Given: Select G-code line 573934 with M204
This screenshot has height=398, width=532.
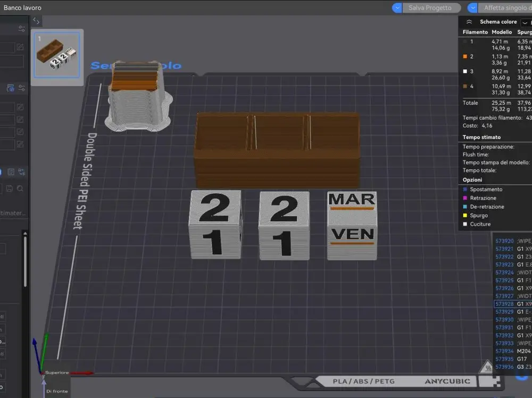Looking at the screenshot, I should pos(513,351).
